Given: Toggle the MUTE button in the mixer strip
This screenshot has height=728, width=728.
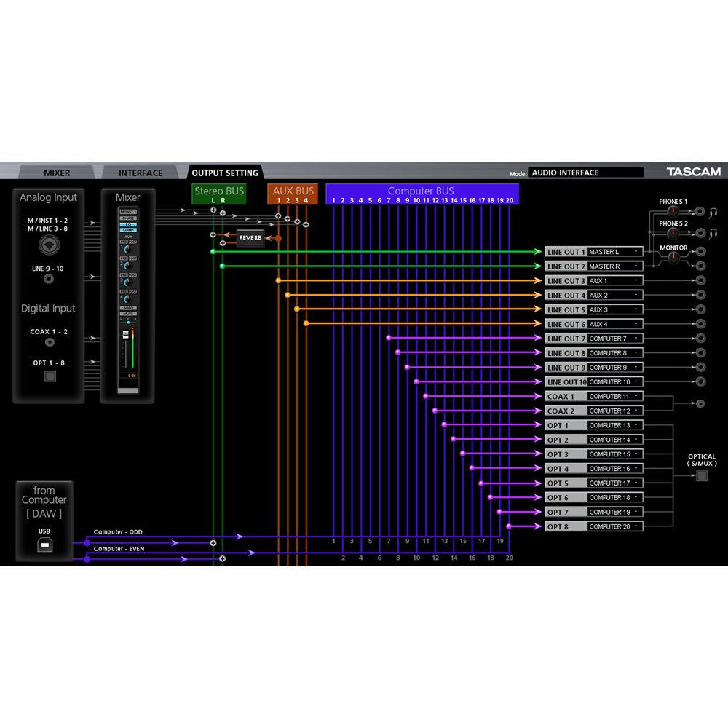Looking at the screenshot, I should (x=127, y=315).
